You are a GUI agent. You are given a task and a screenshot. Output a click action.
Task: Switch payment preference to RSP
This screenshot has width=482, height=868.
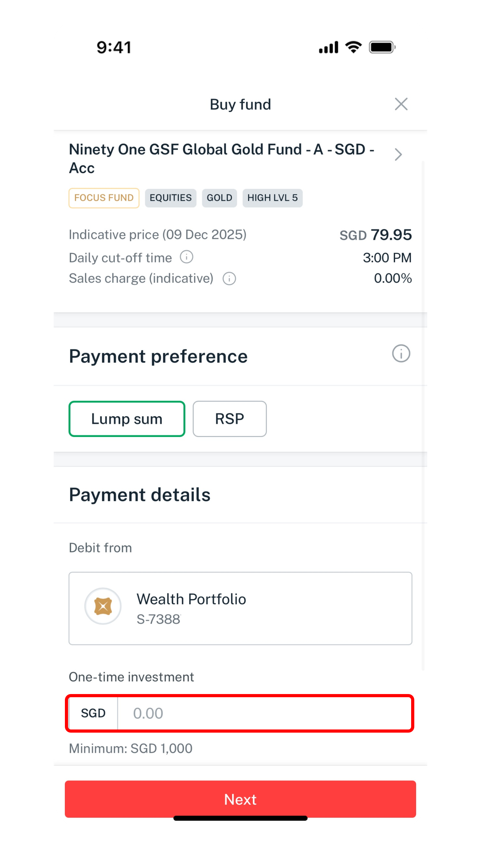229,419
